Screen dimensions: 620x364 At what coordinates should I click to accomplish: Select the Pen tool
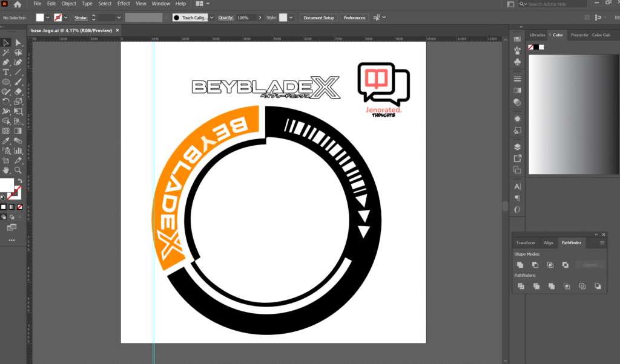point(6,62)
